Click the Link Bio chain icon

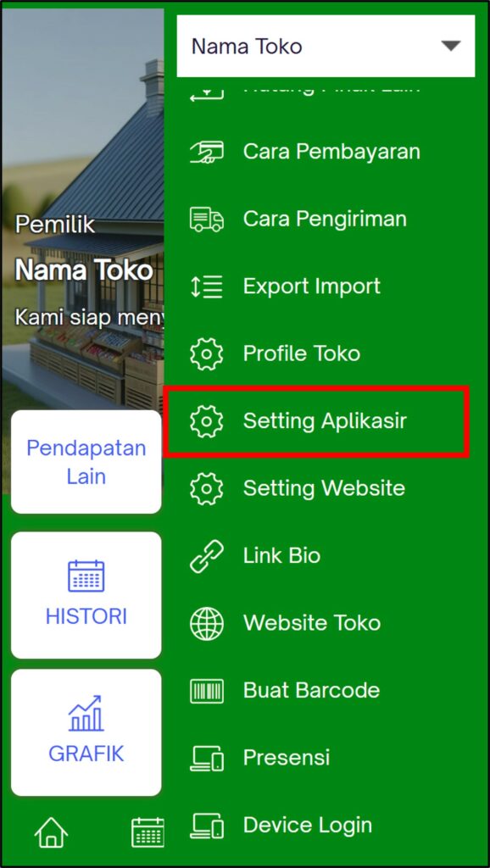[207, 556]
